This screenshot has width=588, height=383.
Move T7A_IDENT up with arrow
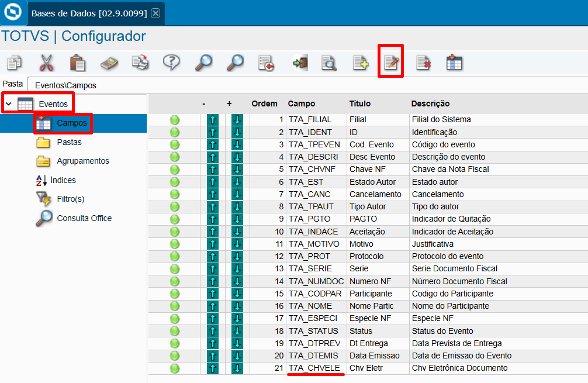pyautogui.click(x=213, y=132)
